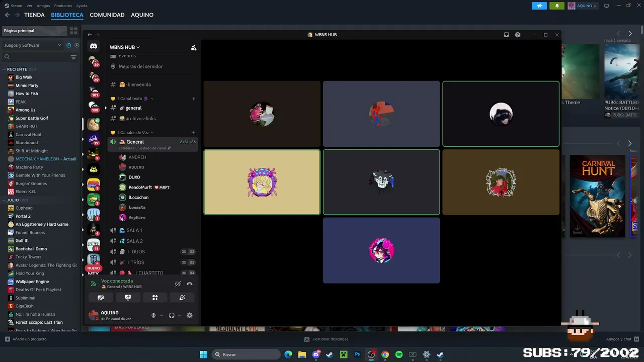This screenshot has height=362, width=644.
Task: Set a status on General voice channel
Action: point(144,148)
